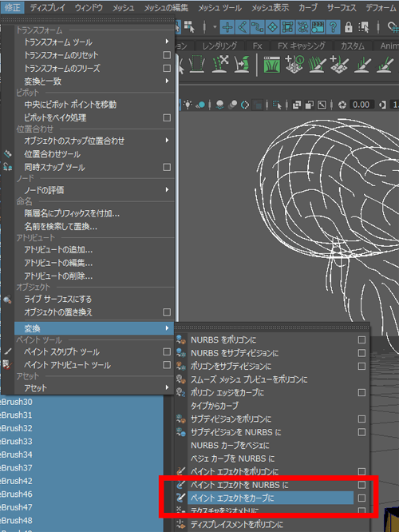Image resolution: width=399 pixels, height=532 pixels.
Task: Toggle the anti-aliasing ring viewport icon
Action: 245,105
